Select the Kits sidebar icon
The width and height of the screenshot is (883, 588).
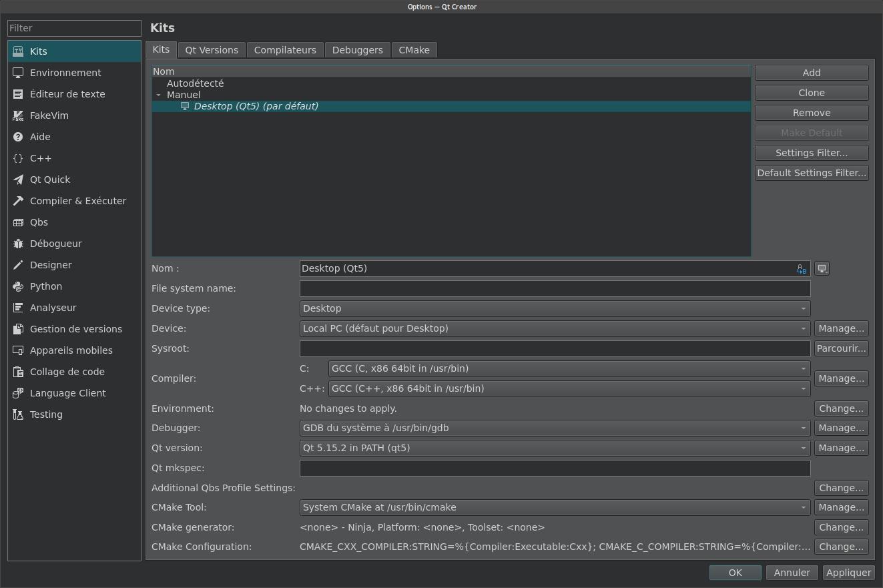click(18, 51)
